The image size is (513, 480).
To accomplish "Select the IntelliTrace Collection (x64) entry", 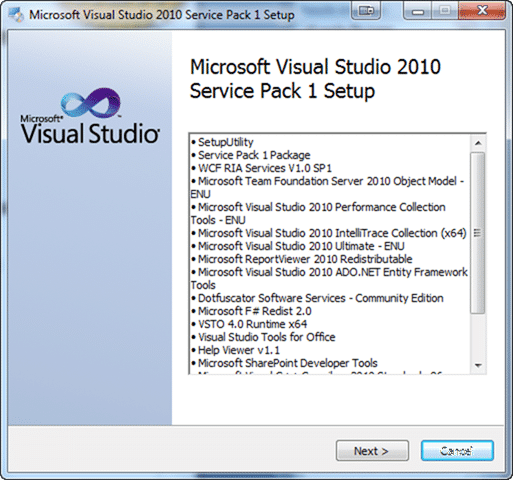I will pos(329,233).
